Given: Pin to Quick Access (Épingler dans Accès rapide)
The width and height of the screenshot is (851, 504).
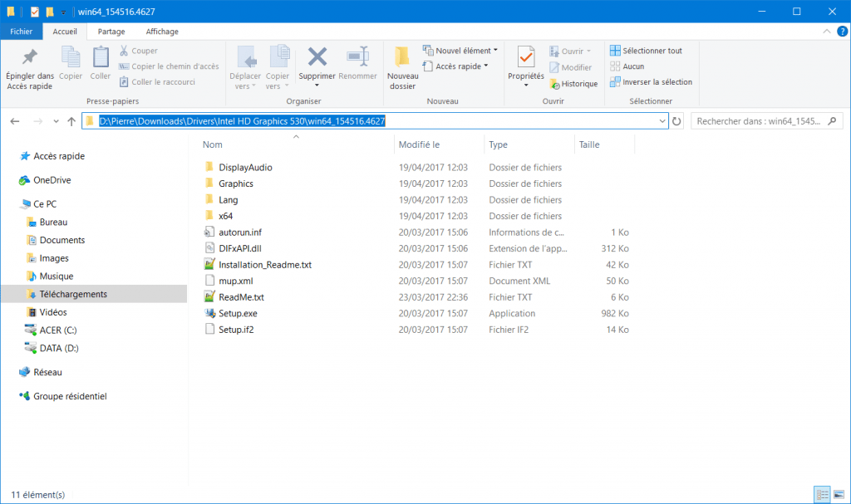Looking at the screenshot, I should point(30,68).
